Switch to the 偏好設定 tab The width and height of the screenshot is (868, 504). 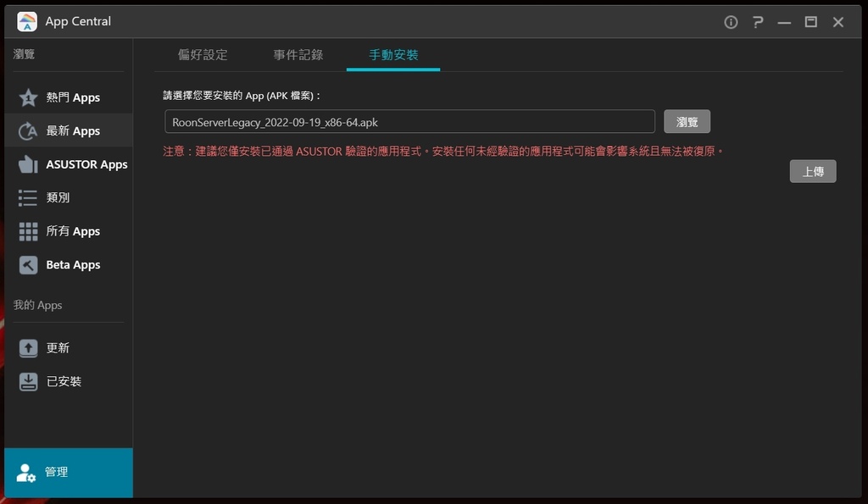(203, 55)
